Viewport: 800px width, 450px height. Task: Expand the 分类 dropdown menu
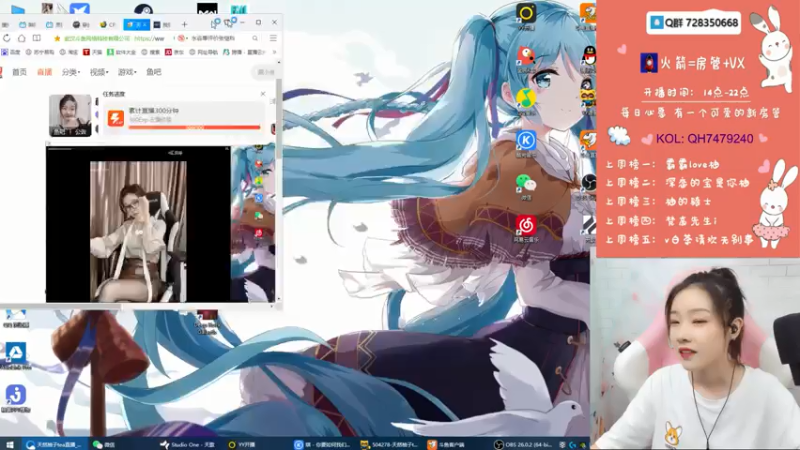pos(71,72)
